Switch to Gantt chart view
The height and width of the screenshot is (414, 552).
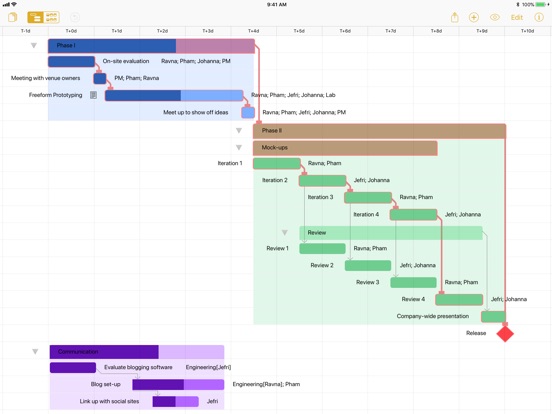[x=36, y=17]
